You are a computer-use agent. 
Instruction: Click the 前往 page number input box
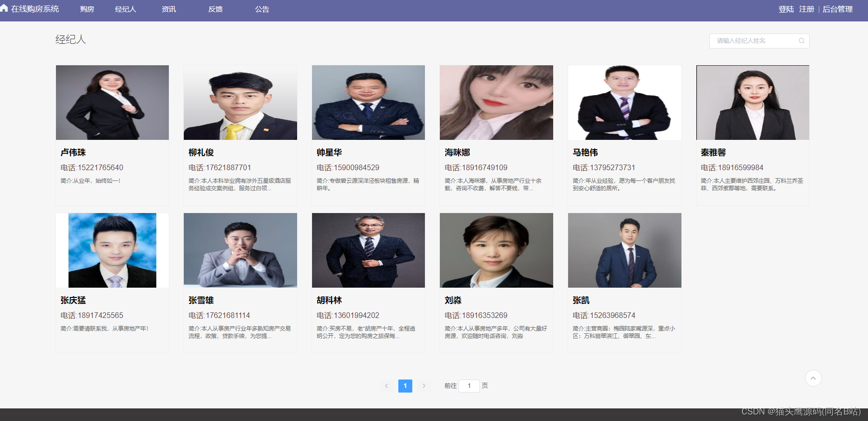coord(469,386)
